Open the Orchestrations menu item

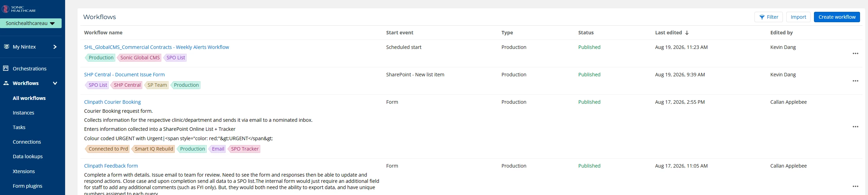[29, 69]
